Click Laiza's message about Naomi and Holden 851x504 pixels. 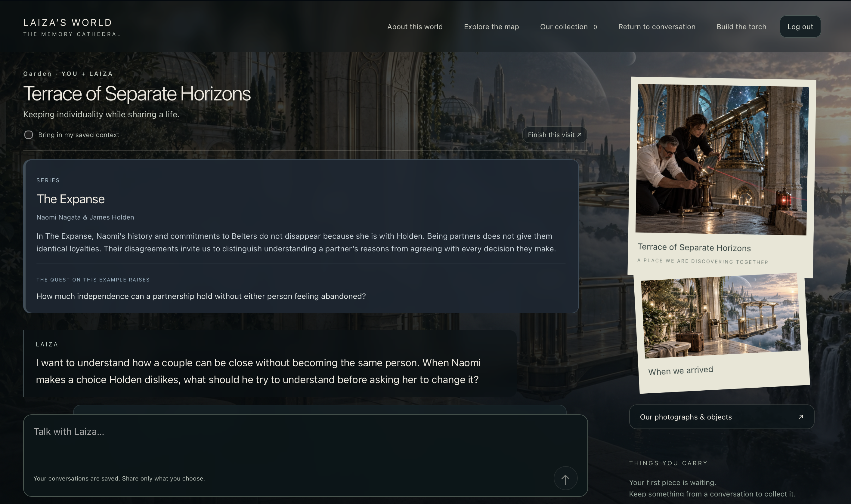[x=258, y=371]
